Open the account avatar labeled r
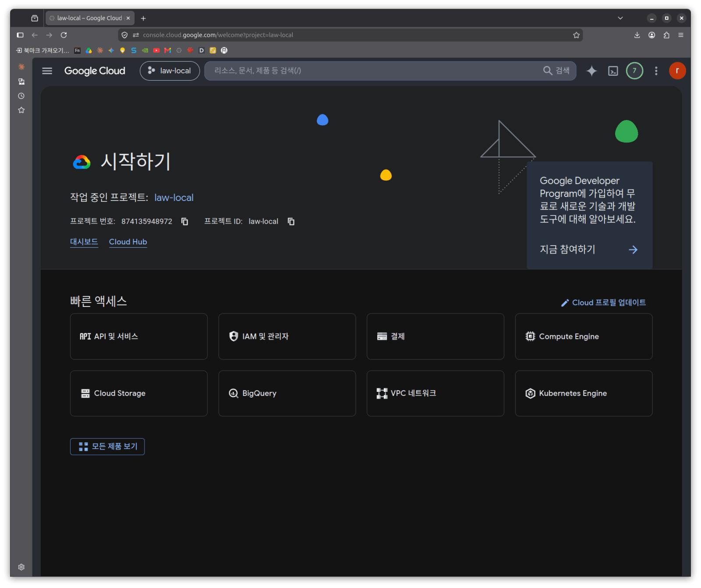Viewport: 701px width, 588px height. coord(677,71)
